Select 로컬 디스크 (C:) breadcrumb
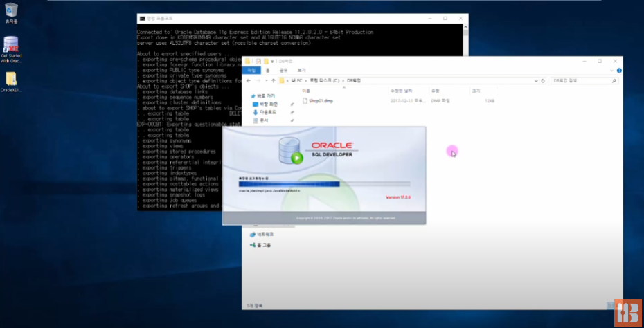This screenshot has width=644, height=328. click(325, 81)
